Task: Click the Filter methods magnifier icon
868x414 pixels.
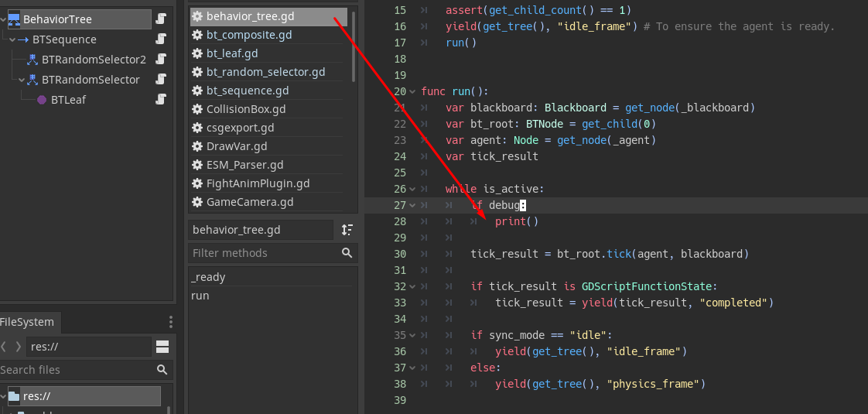Action: pos(347,253)
